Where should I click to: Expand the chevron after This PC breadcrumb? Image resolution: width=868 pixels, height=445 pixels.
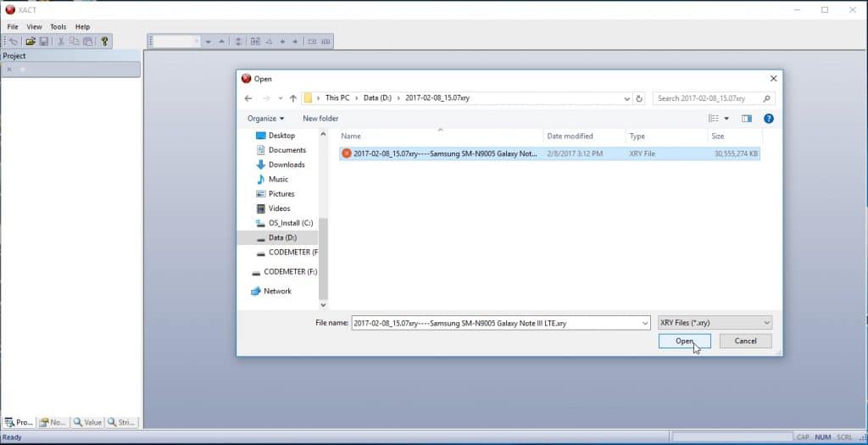357,98
